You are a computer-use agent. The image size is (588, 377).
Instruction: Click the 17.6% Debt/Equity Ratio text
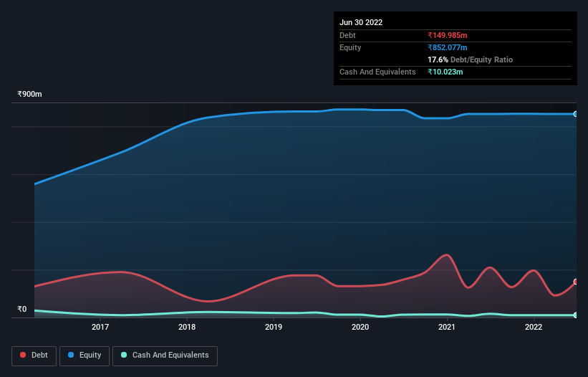tap(471, 59)
